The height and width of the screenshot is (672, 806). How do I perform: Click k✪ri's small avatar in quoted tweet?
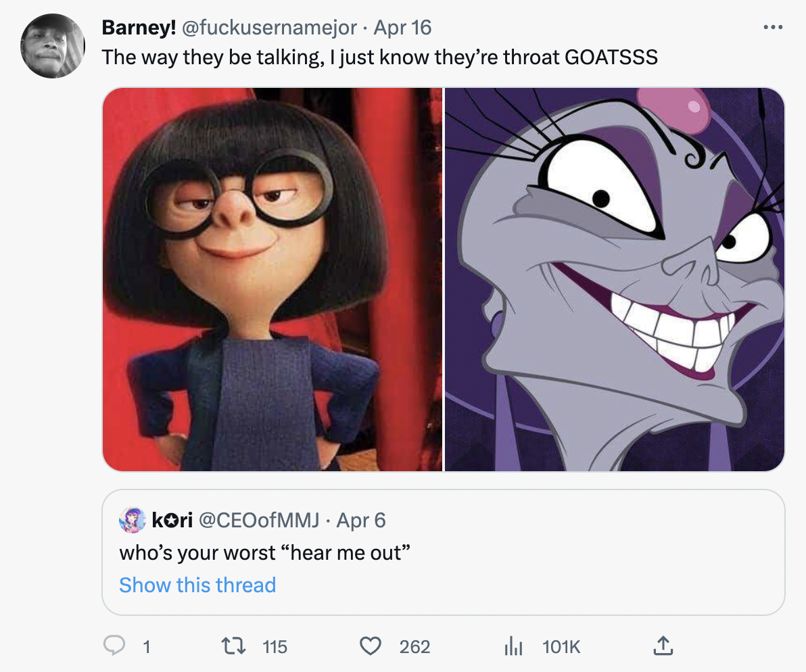[133, 520]
